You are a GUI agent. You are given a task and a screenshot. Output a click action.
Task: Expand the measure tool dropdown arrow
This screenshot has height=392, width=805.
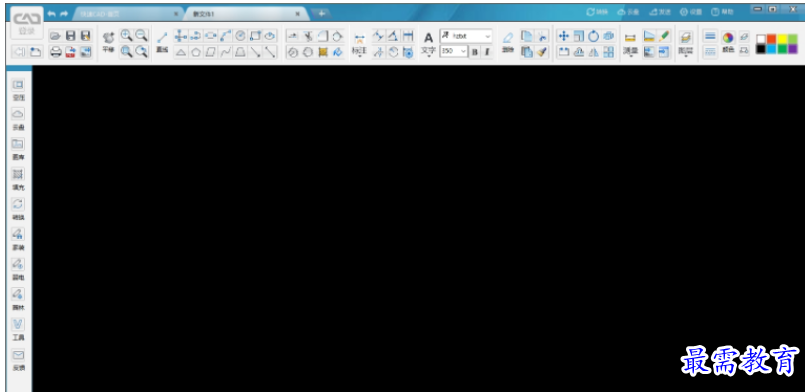pyautogui.click(x=630, y=56)
